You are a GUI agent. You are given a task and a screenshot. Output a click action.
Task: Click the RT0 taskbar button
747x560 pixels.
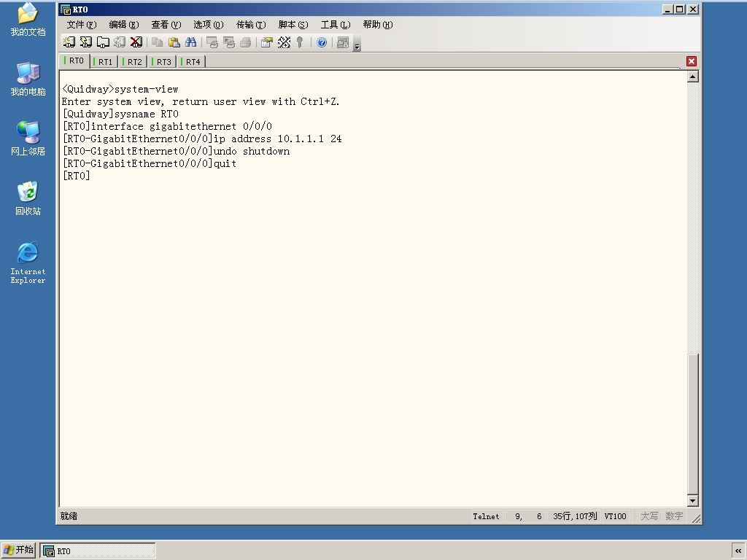pyautogui.click(x=98, y=551)
